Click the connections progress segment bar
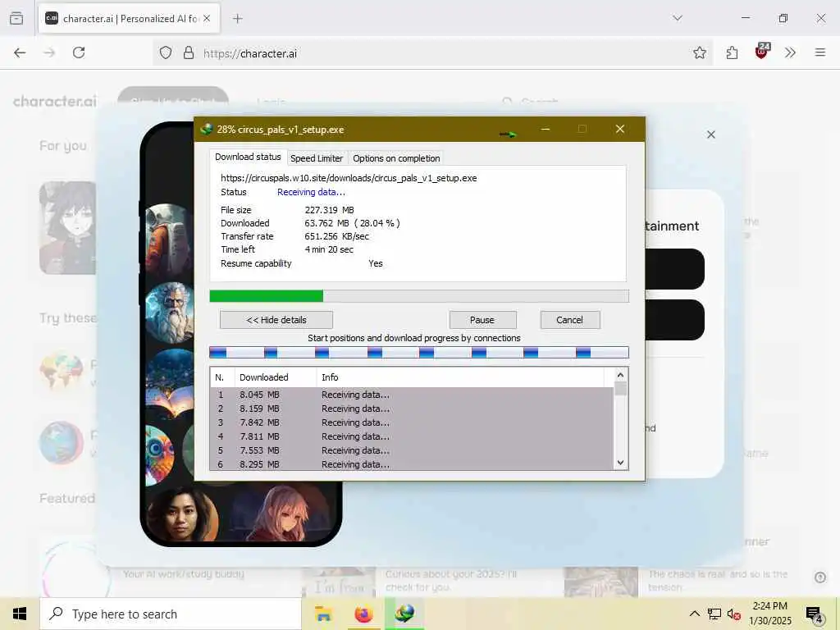The width and height of the screenshot is (840, 630). (x=419, y=353)
